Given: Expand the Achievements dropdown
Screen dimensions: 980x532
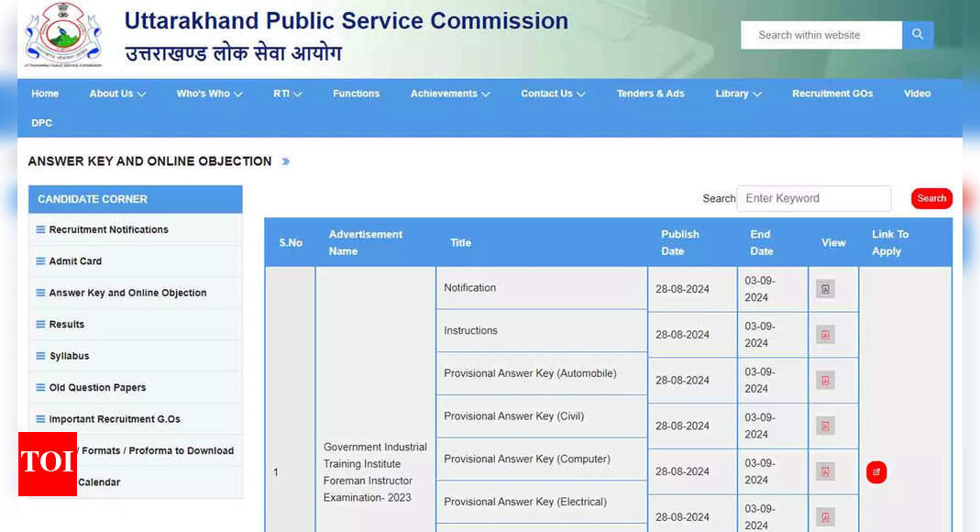Looking at the screenshot, I should pos(450,94).
